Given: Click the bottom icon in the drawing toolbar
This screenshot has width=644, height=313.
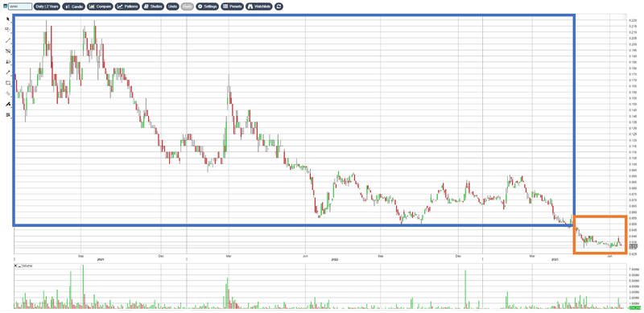Looking at the screenshot, I should coord(7,115).
